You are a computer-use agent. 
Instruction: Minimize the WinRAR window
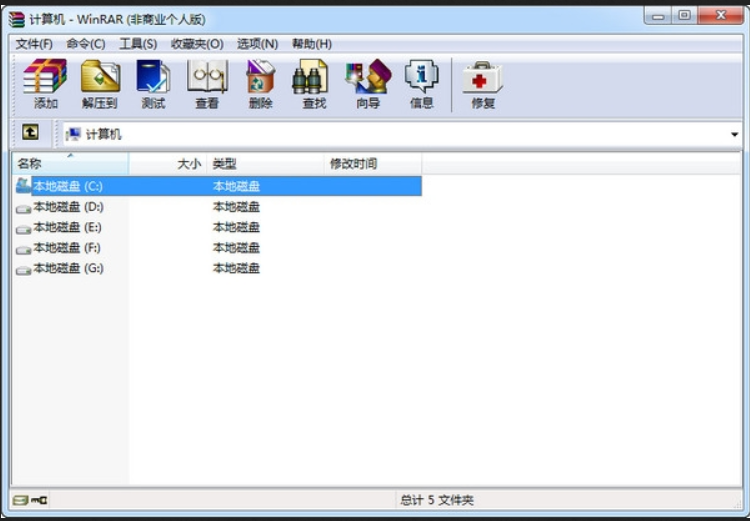(x=659, y=16)
